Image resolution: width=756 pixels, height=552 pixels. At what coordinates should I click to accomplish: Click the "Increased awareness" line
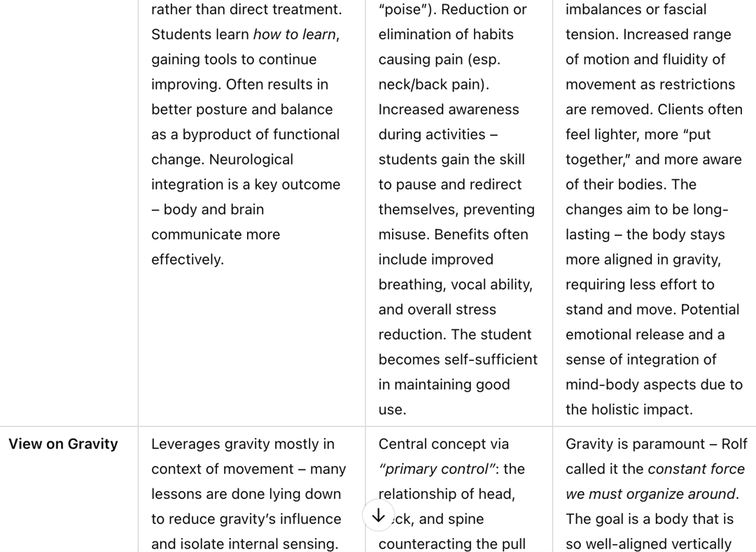[449, 109]
